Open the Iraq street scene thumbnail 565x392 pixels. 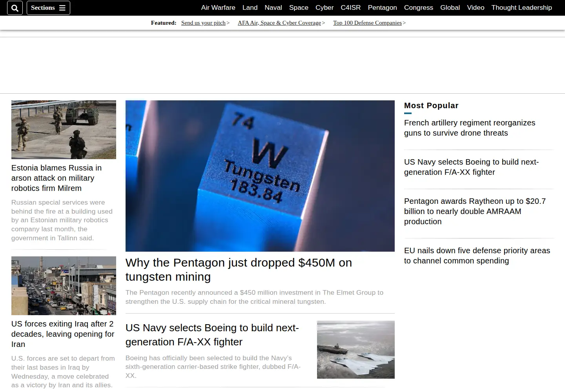tap(64, 286)
